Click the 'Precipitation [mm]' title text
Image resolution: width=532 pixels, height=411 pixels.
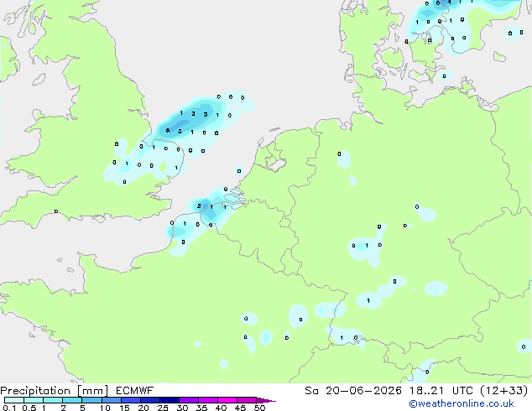55,391
